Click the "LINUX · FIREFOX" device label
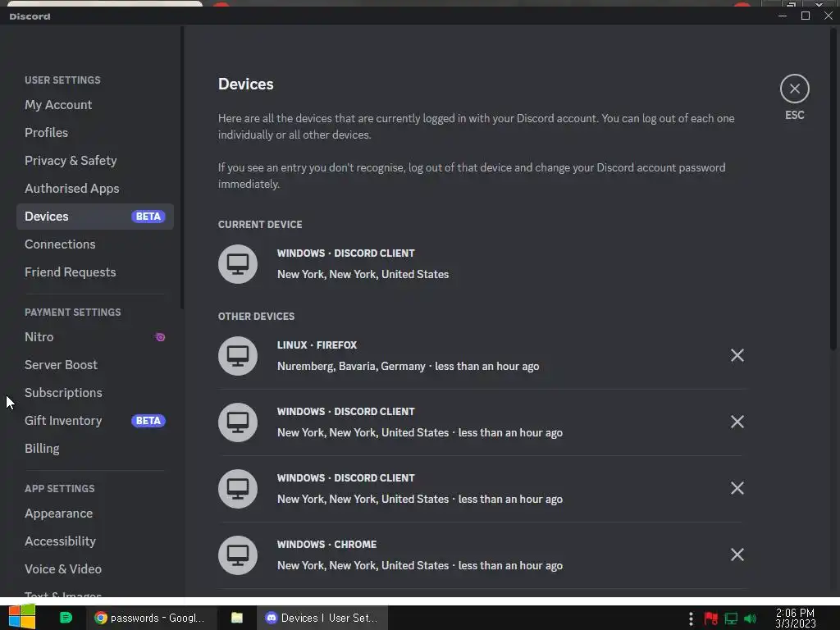Screen dimensions: 840x630 pyautogui.click(x=317, y=345)
